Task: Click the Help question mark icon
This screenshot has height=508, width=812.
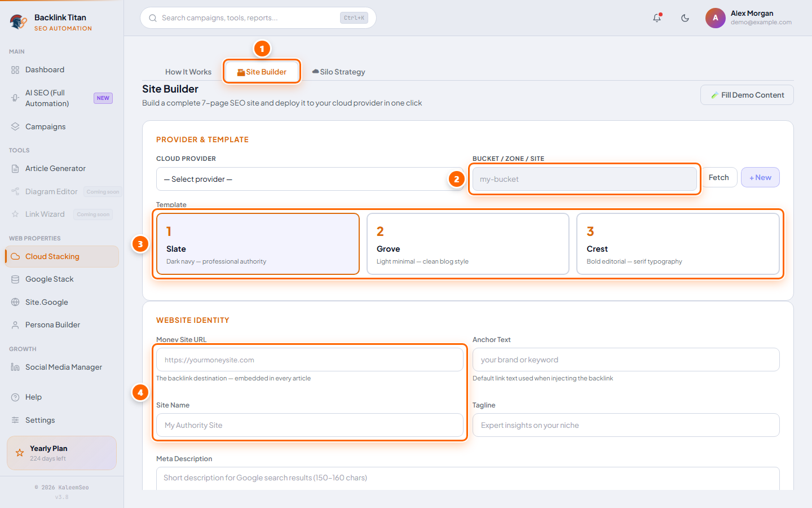Action: point(15,397)
